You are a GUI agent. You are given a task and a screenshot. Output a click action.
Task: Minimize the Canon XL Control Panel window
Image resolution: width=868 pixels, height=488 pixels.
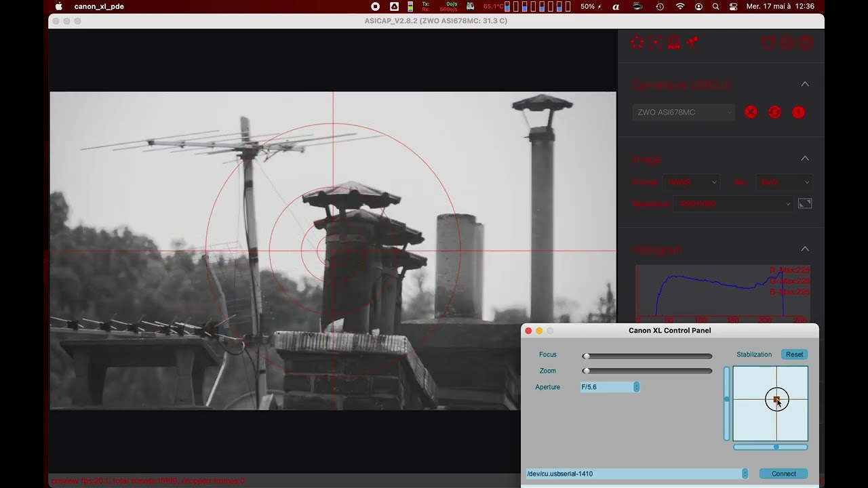[x=539, y=331]
